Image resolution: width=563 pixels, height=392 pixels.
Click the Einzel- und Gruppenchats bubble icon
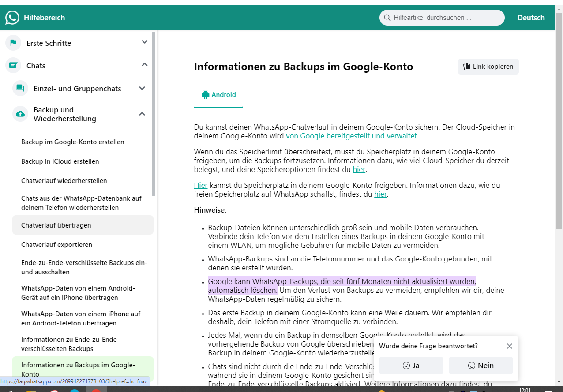[20, 88]
